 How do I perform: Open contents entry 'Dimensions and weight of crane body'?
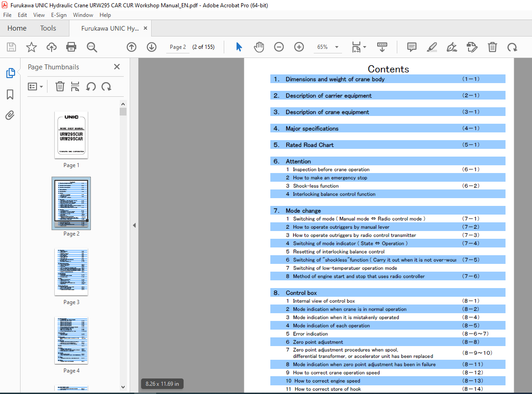pyautogui.click(x=388, y=79)
